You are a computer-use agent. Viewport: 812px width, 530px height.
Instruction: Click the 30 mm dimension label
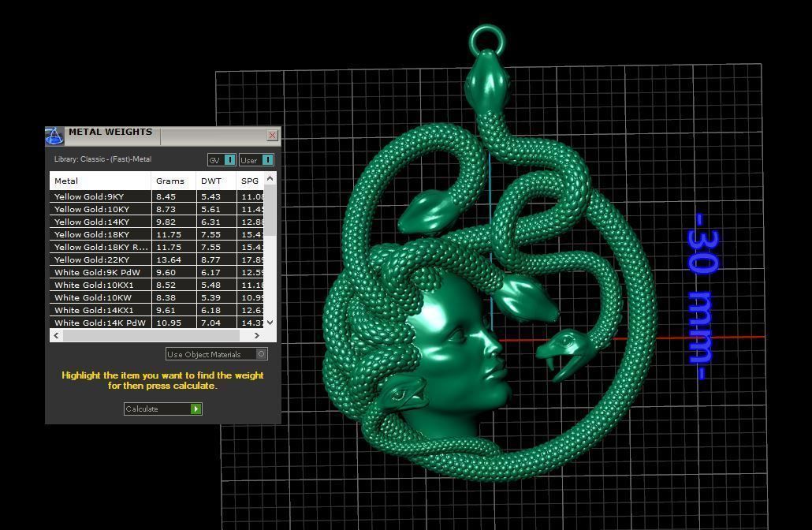702,297
